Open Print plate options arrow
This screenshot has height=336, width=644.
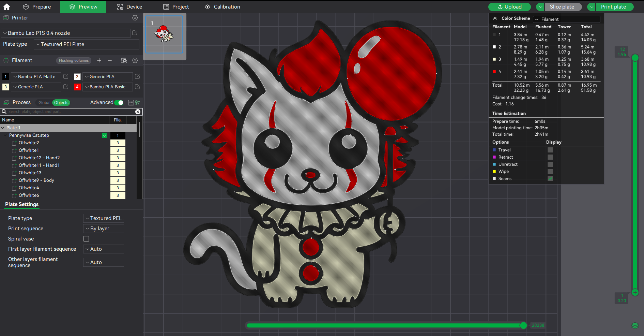592,7
